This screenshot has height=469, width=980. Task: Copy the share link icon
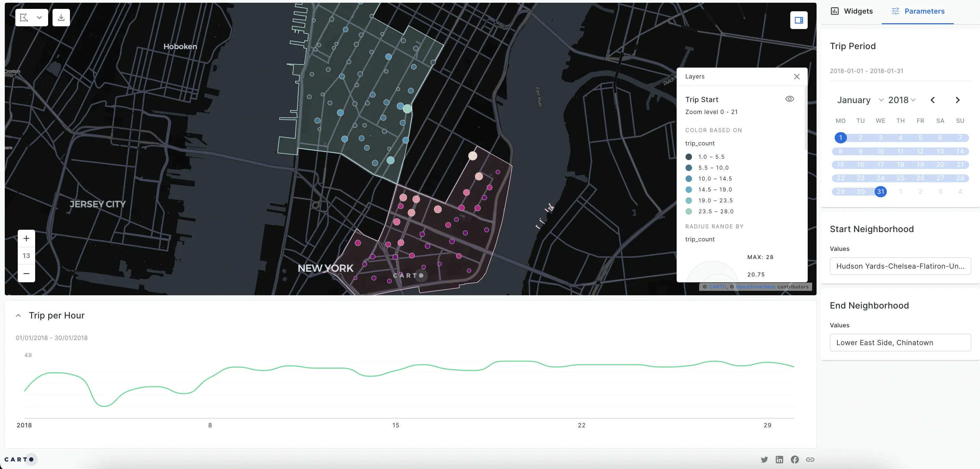click(810, 459)
